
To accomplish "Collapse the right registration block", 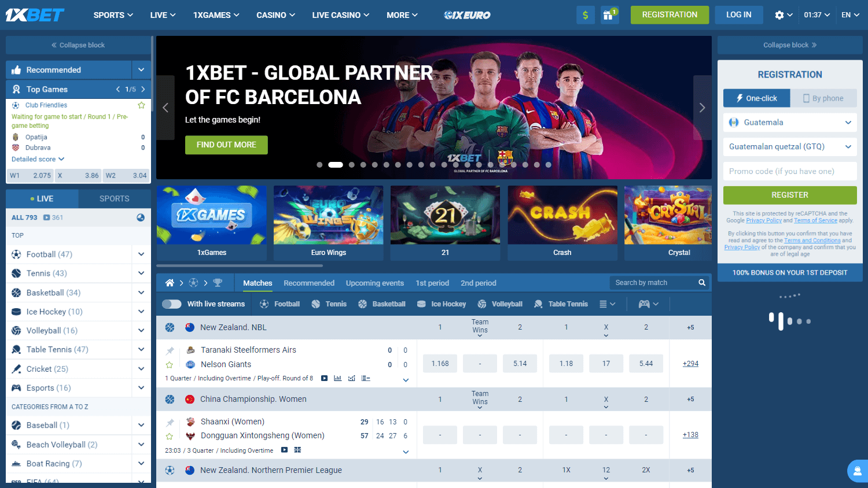I will tap(790, 45).
